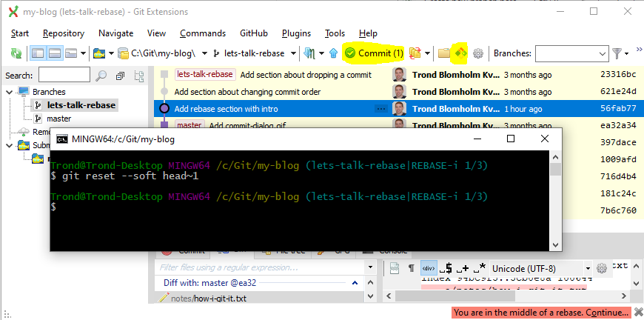644x320 pixels.
Task: Select lets-talk-rebase branch in left tree
Action: pyautogui.click(x=81, y=105)
